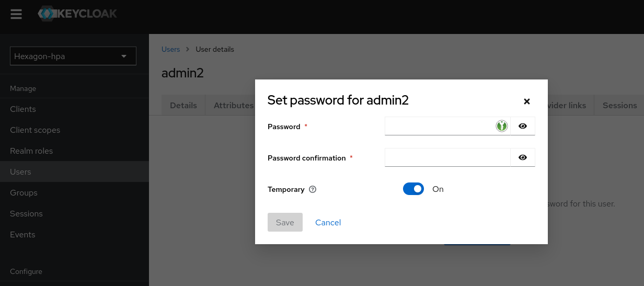Screen dimensions: 644x286
Task: Open sidebar Sessions menu item
Action: click(74, 213)
